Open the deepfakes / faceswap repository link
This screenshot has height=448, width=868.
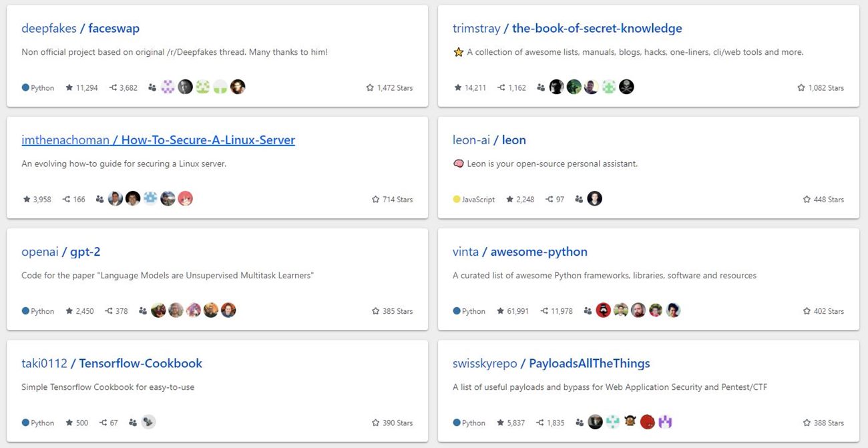[x=80, y=29]
